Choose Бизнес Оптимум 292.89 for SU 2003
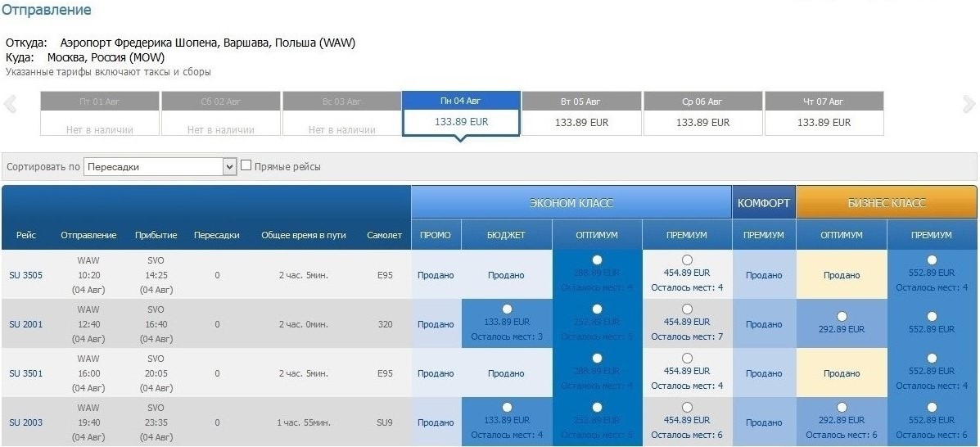Screen dimensions: 980x447 click(x=842, y=408)
